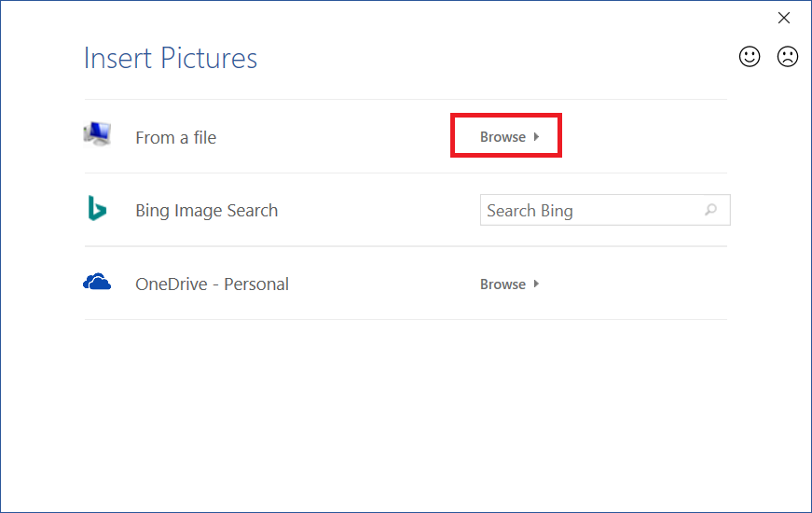Image resolution: width=812 pixels, height=513 pixels.
Task: Click the divider line below the OneDrive row
Action: click(406, 320)
